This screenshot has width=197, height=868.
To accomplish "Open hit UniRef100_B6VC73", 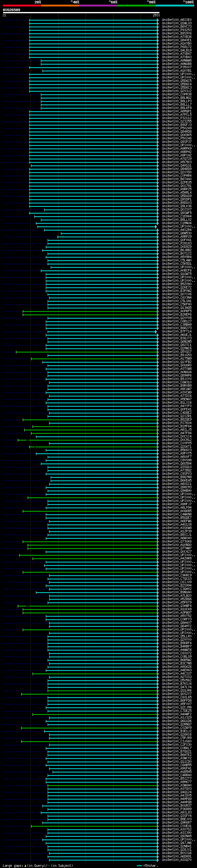I will (177, 26).
